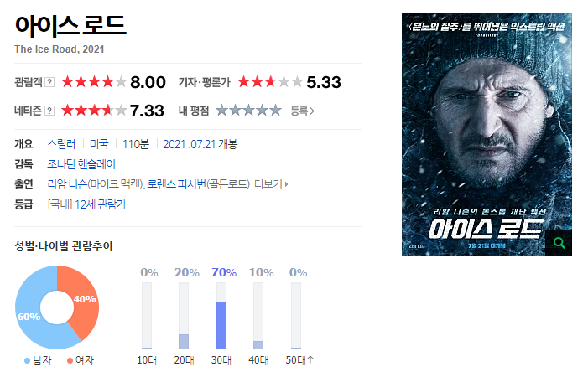Open the 미국 country link

click(x=99, y=144)
